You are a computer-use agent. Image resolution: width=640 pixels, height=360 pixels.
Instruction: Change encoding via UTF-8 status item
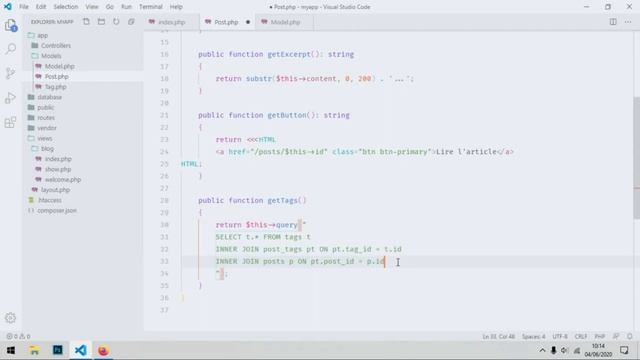tap(560, 336)
